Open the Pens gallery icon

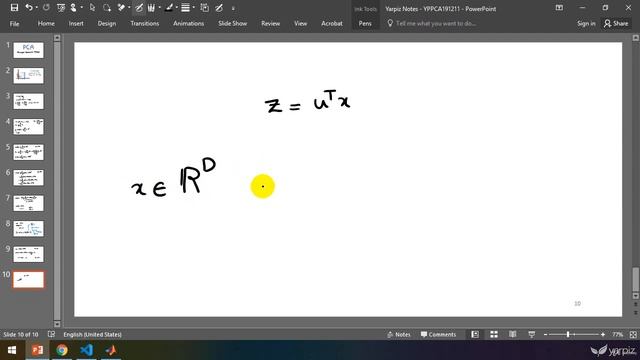pyautogui.click(x=151, y=8)
